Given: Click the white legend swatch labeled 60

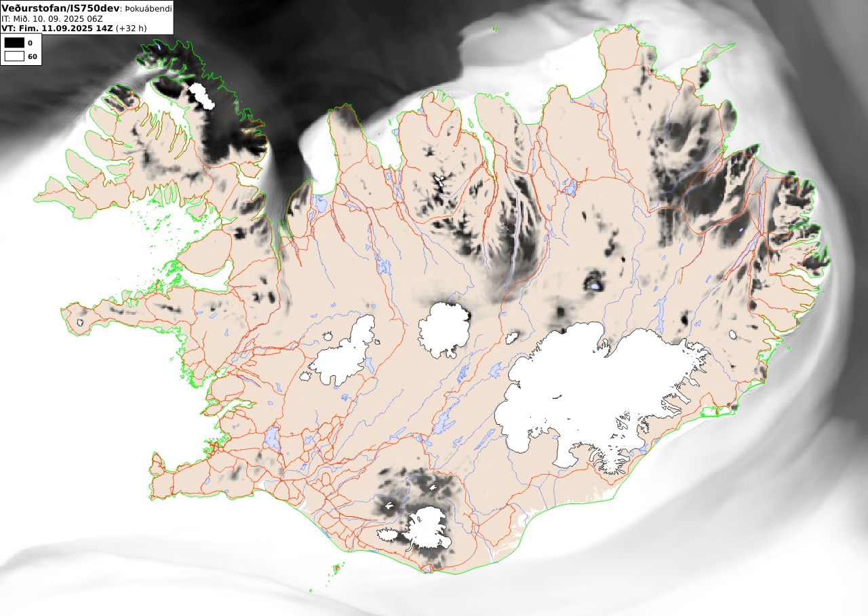Looking at the screenshot, I should point(14,56).
